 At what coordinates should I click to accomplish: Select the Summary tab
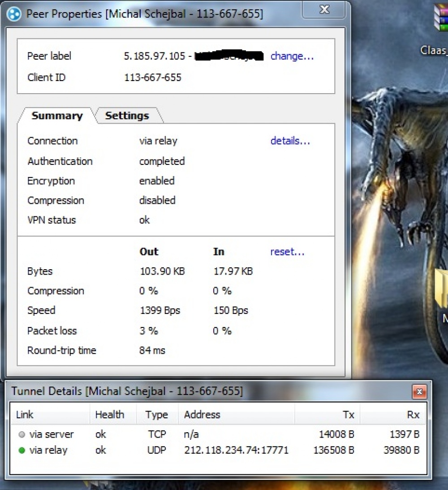57,116
